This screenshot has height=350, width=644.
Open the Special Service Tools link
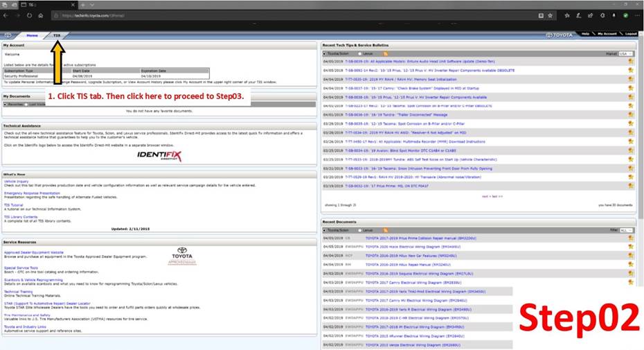[x=21, y=268]
